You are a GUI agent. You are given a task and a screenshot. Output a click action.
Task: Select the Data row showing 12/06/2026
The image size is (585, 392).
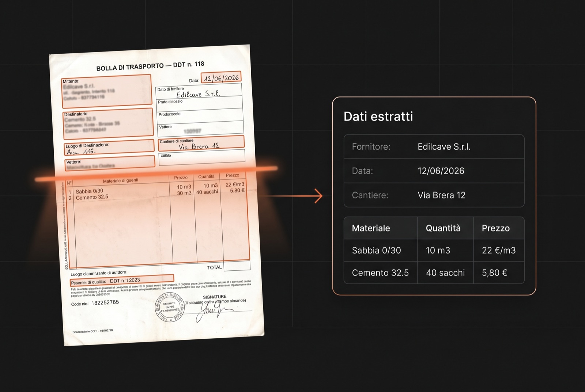(434, 171)
